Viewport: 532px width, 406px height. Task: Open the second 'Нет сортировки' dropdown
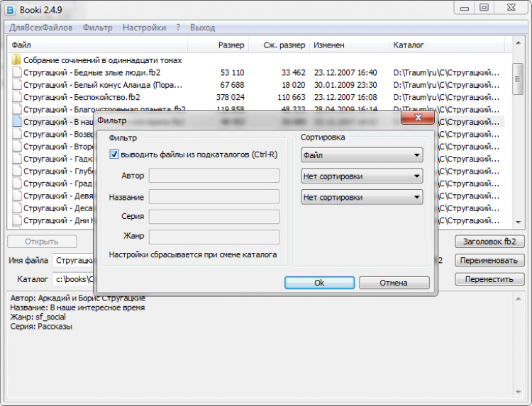(362, 176)
